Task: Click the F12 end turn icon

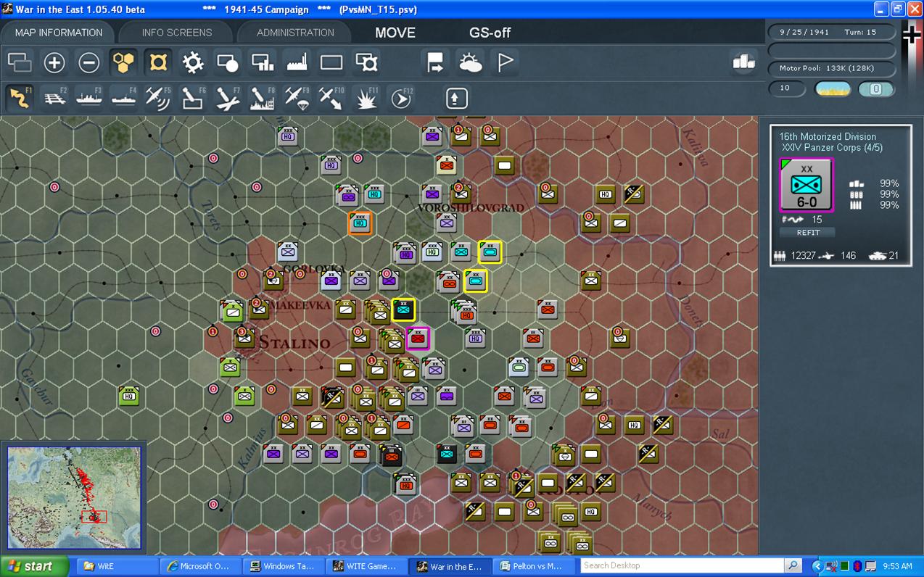Action: click(x=401, y=98)
